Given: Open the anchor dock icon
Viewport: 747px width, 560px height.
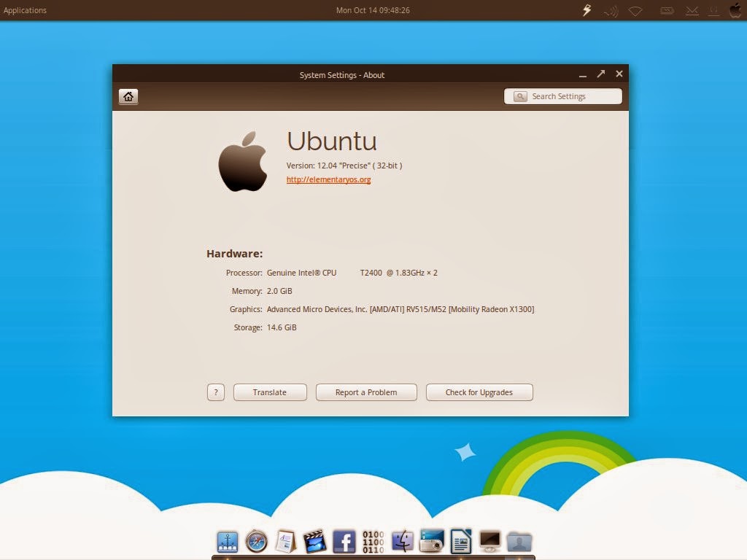Looking at the screenshot, I should [x=228, y=542].
